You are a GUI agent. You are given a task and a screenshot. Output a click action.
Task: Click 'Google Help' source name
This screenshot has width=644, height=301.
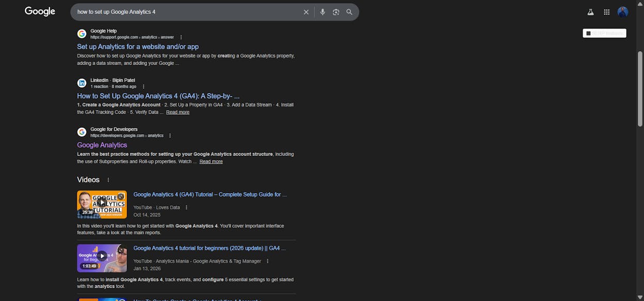coord(104,31)
